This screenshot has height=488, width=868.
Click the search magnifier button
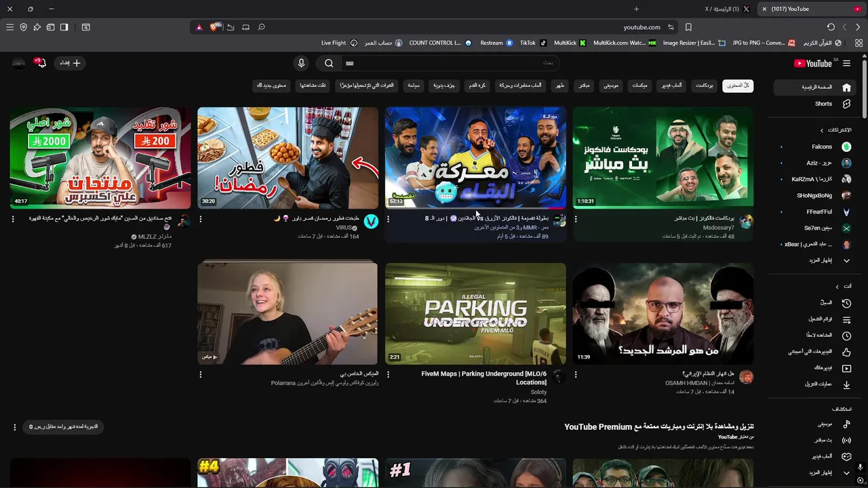click(329, 63)
